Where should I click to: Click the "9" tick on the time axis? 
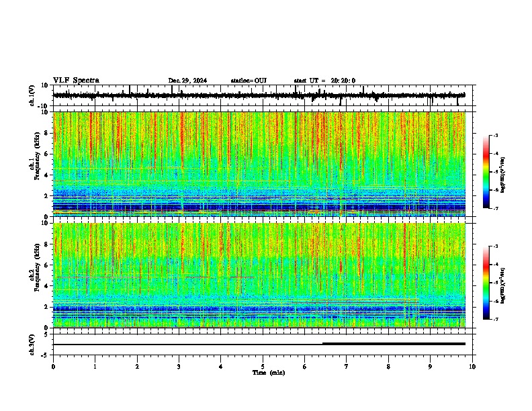430,367
